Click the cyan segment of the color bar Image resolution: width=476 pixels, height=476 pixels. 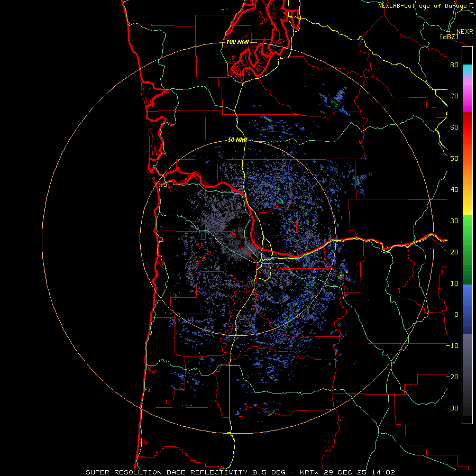click(x=467, y=69)
